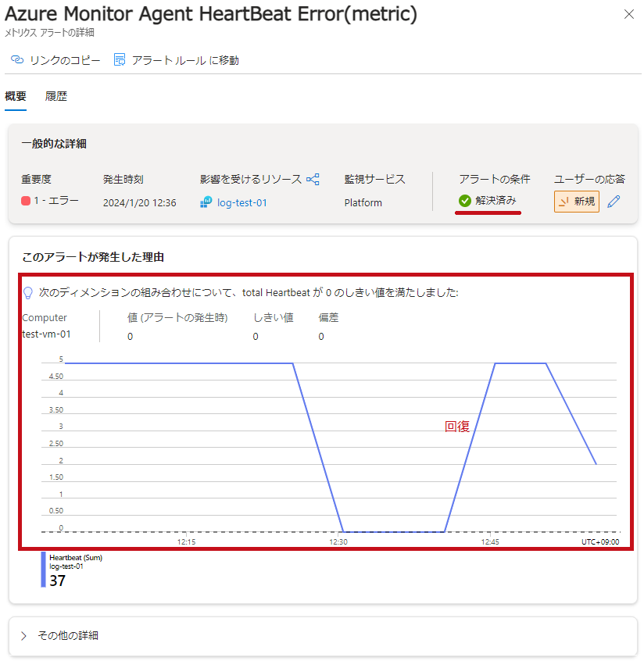The width and height of the screenshot is (644, 661).
Task: Click the 重要度 label
Action: tap(36, 179)
